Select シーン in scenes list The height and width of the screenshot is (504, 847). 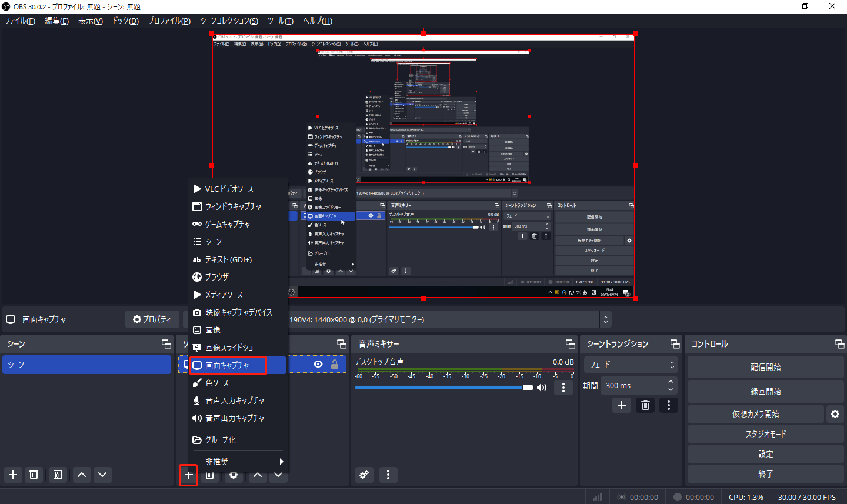click(x=86, y=365)
